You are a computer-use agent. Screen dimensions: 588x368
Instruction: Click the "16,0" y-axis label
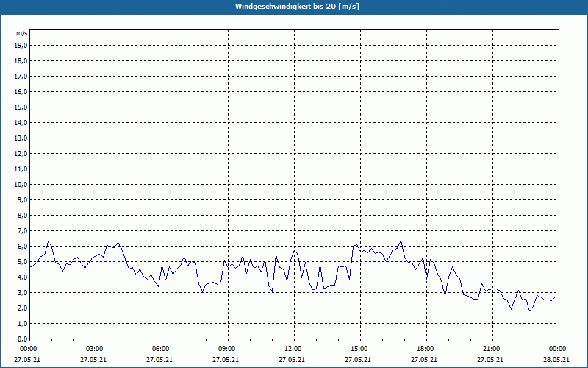pos(21,91)
